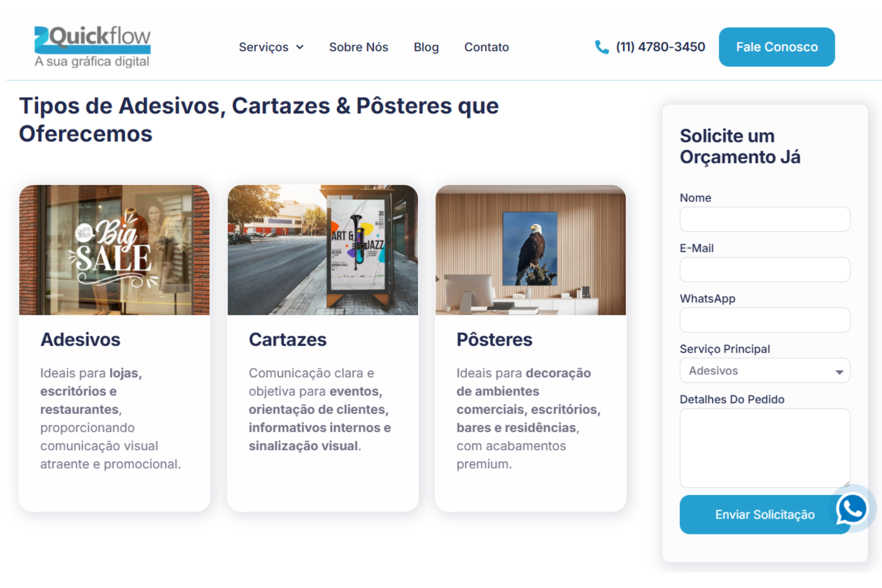Open the Serviços navigation menu

tap(265, 47)
